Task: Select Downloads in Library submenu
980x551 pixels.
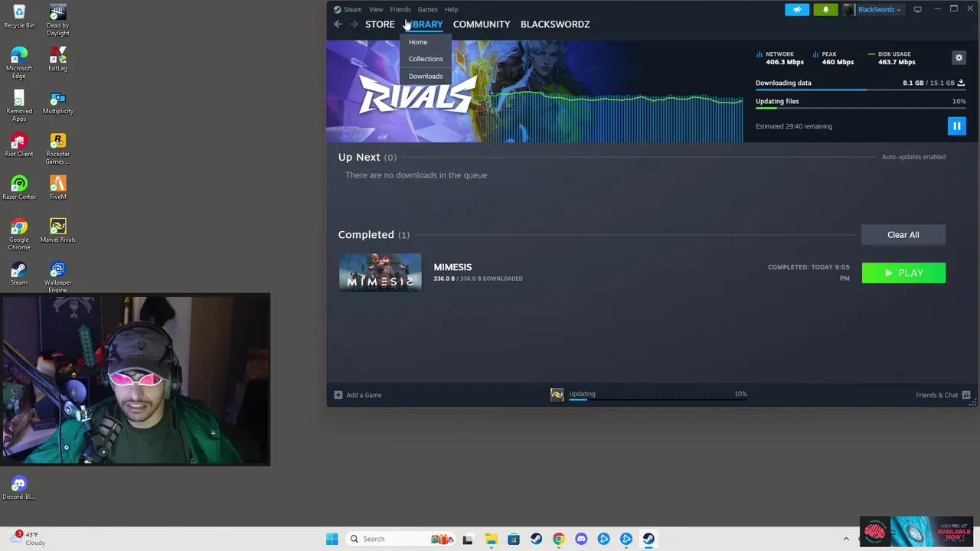Action: click(426, 76)
